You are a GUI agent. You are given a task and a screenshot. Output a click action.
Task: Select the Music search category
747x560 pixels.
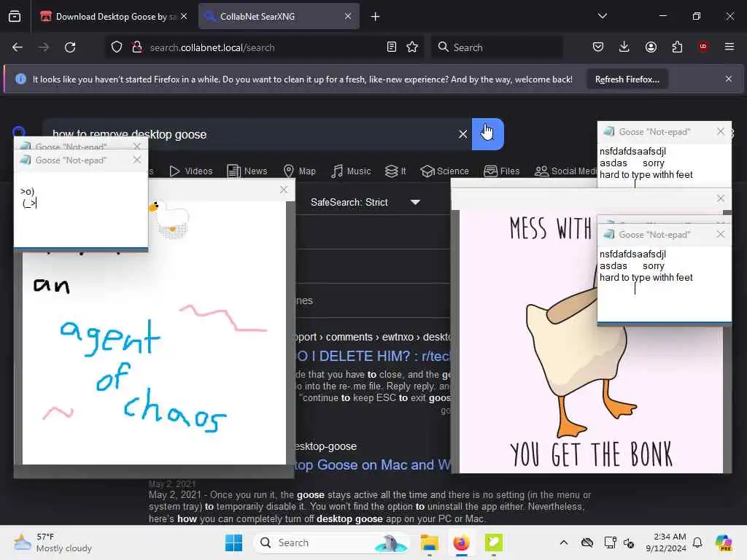tap(351, 171)
